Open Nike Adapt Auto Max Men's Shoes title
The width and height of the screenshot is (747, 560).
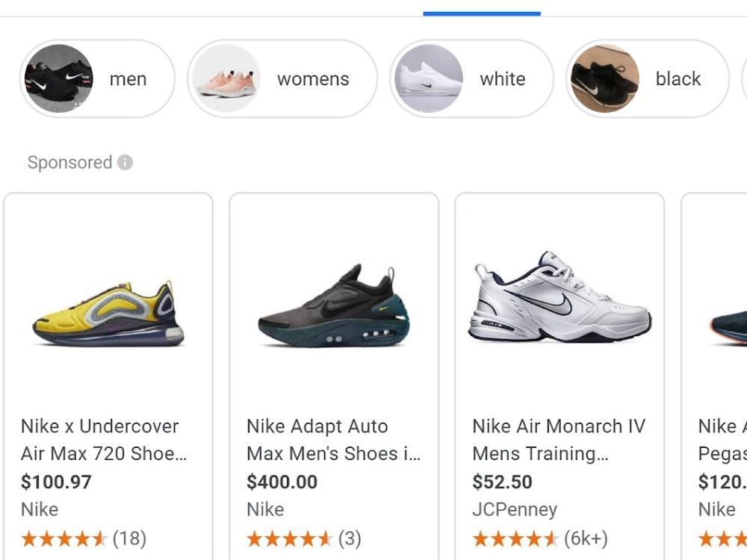click(x=333, y=440)
